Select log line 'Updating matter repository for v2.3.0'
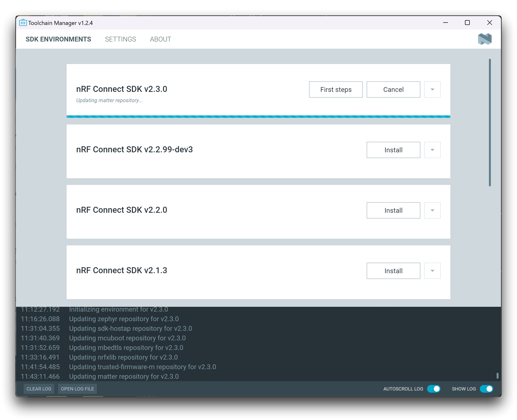Image resolution: width=517 pixels, height=420 pixels. coord(124,377)
